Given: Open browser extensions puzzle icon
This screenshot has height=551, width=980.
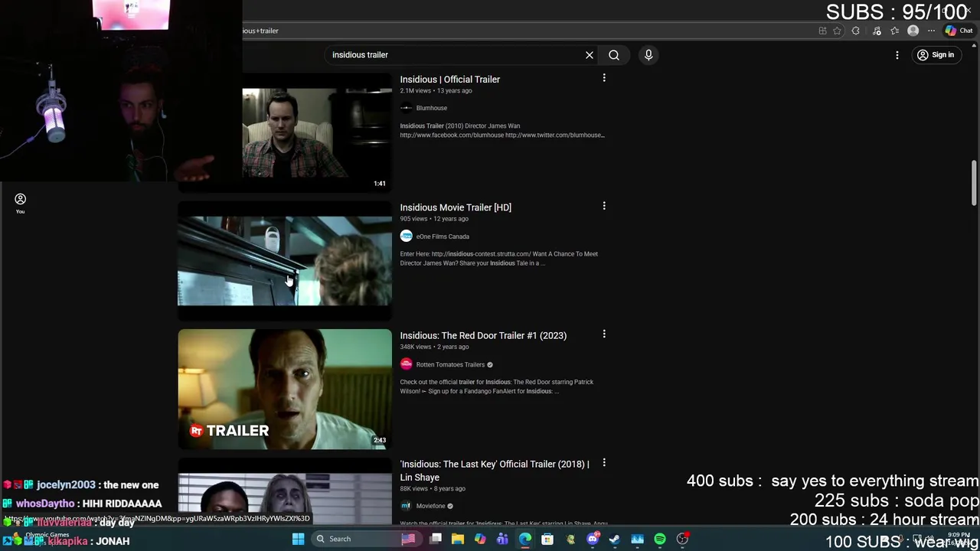Looking at the screenshot, I should tap(856, 31).
